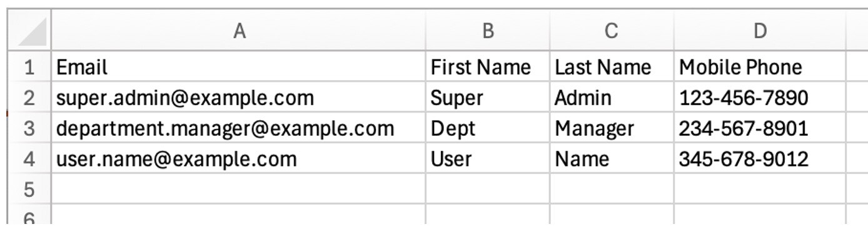
Task: Select the cell containing 234-567-8901
Action: [x=760, y=128]
